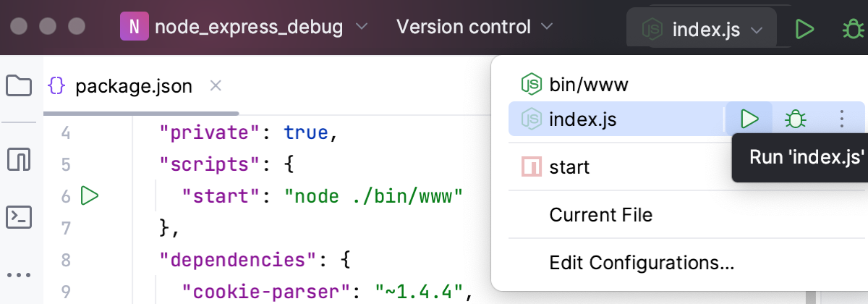Viewport: 868px width, 304px height.
Task: Open the Version control dropdown
Action: click(x=475, y=28)
